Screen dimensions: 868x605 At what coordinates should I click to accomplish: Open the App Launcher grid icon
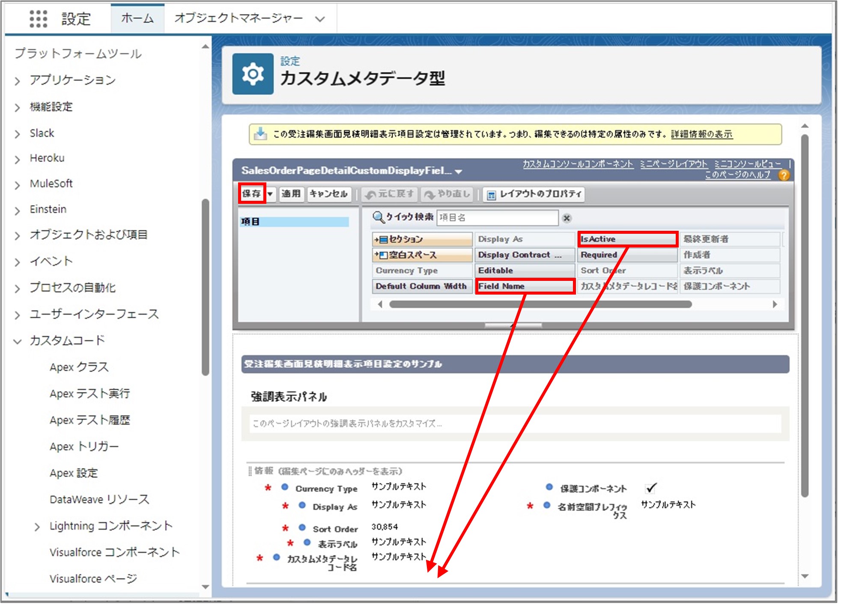[38, 18]
